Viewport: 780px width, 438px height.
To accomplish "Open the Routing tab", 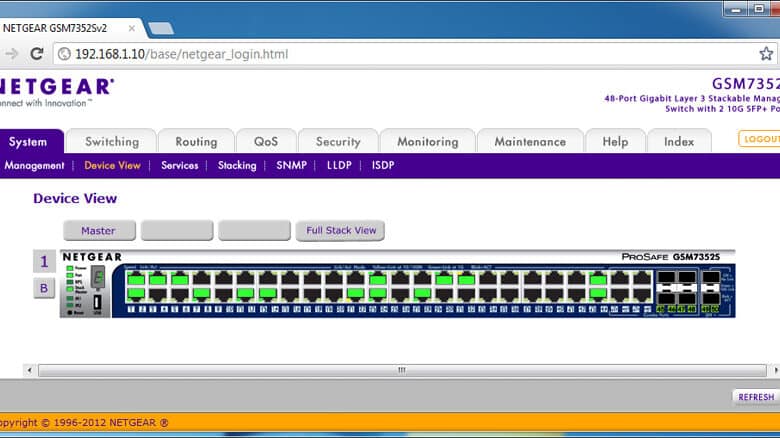I will click(196, 141).
